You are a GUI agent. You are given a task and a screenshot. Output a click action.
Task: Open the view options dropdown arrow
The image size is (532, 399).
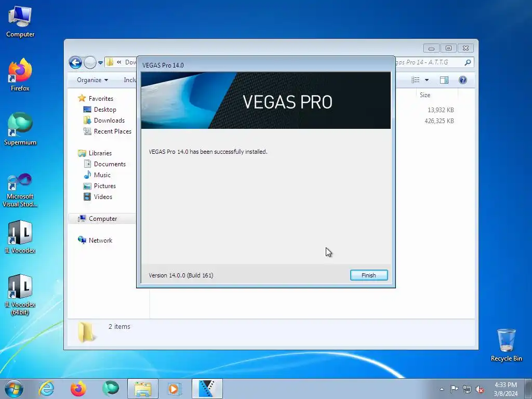[427, 80]
